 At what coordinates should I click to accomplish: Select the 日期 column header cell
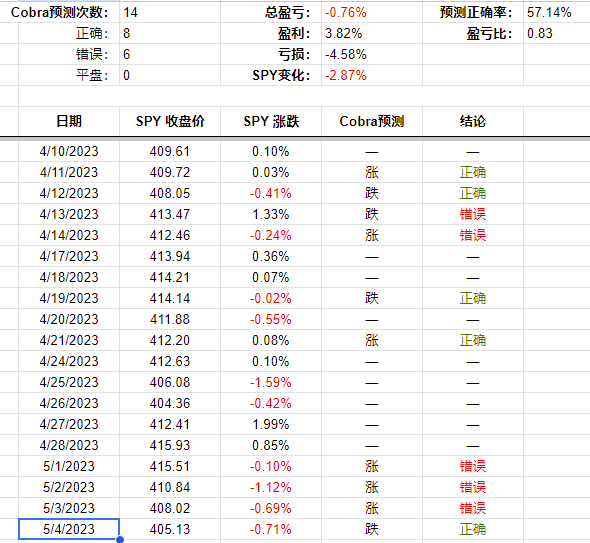(69, 121)
